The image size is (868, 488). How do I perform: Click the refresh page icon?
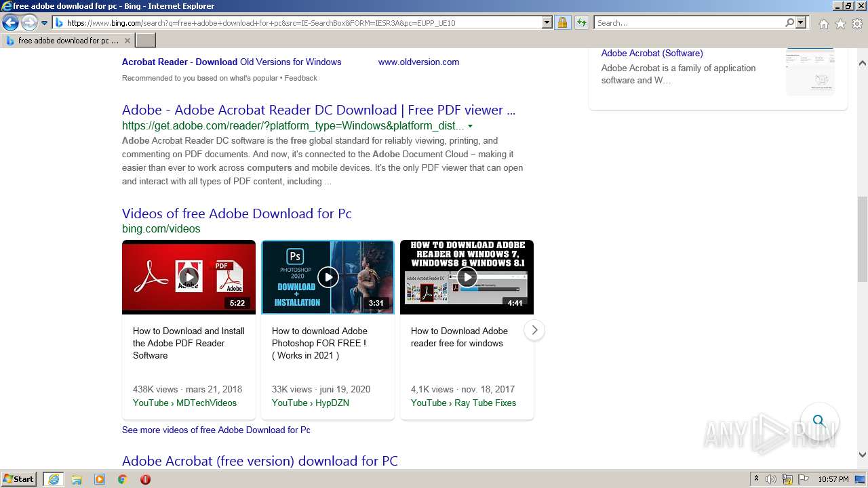tap(581, 23)
